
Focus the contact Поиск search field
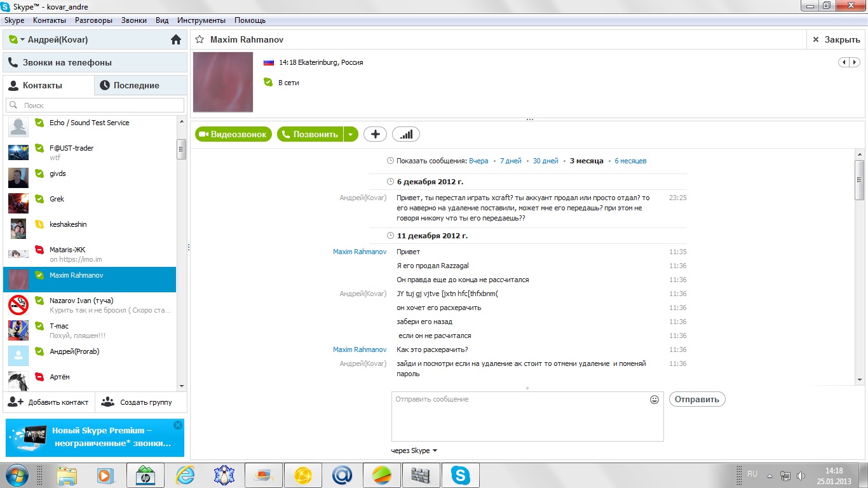pyautogui.click(x=95, y=105)
